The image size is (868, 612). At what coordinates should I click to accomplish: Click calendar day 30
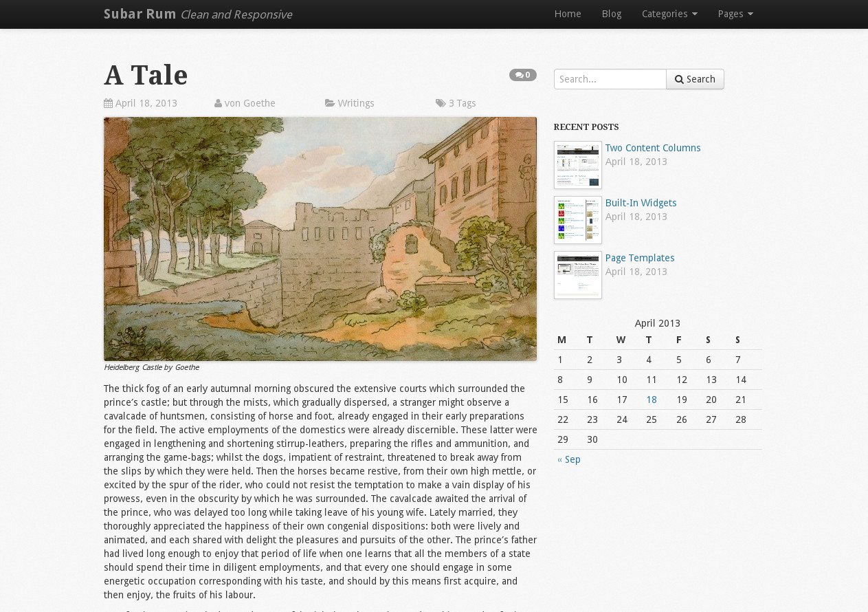[592, 439]
